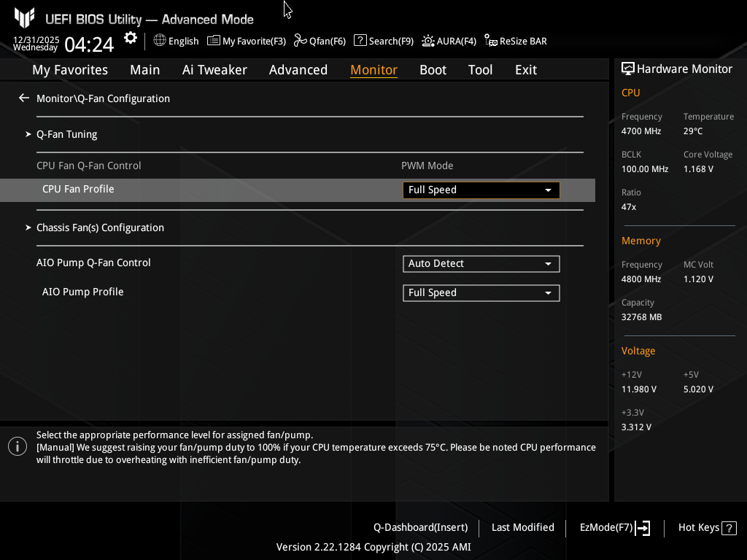
Task: Click the Hot Keys question mark icon
Action: point(728,528)
